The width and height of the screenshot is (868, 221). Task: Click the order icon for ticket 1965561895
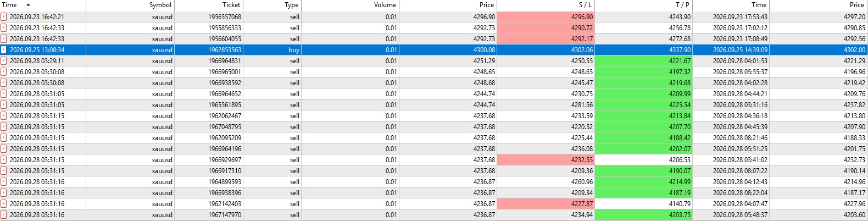click(x=4, y=105)
